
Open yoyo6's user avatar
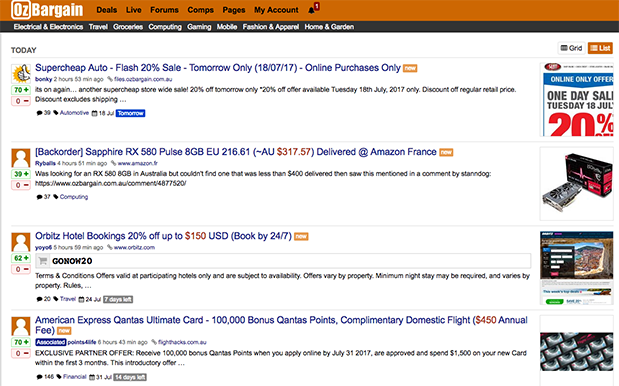[x=21, y=242]
